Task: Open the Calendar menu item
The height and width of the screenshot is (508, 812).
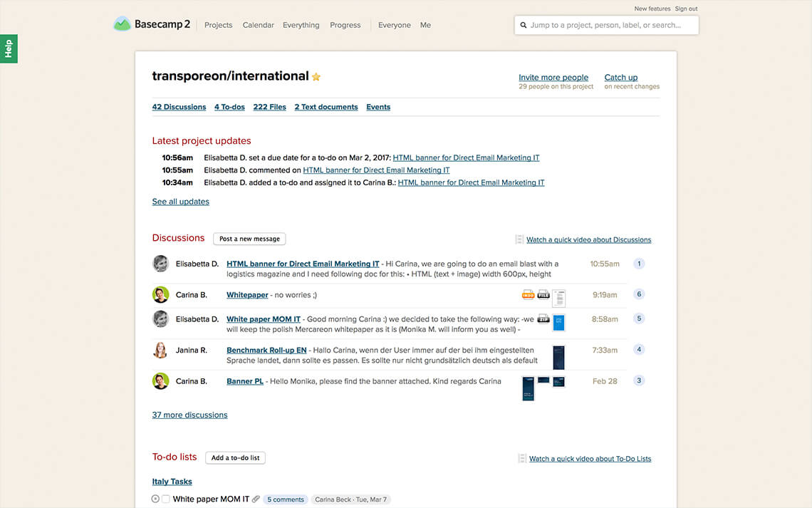Action: (258, 25)
